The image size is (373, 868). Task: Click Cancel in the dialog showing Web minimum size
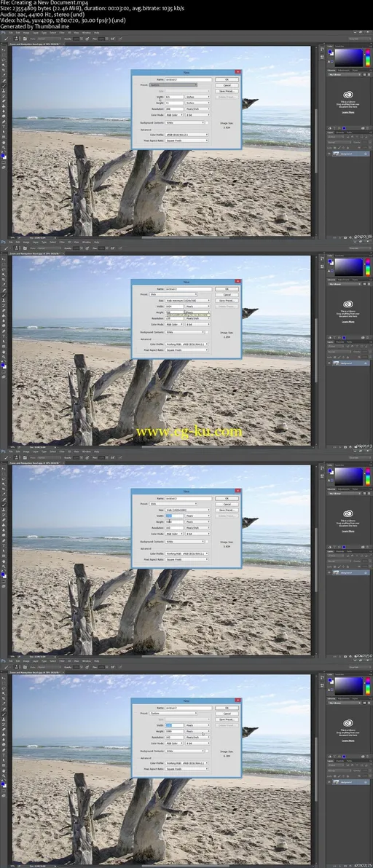(x=227, y=295)
